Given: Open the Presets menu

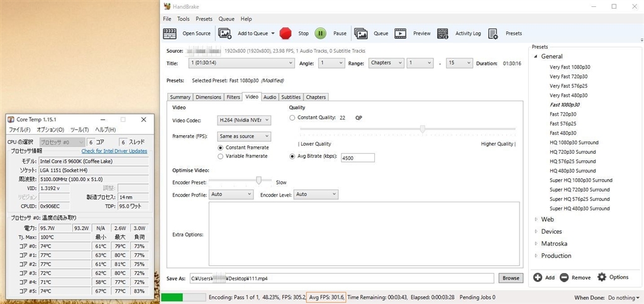Looking at the screenshot, I should point(204,19).
